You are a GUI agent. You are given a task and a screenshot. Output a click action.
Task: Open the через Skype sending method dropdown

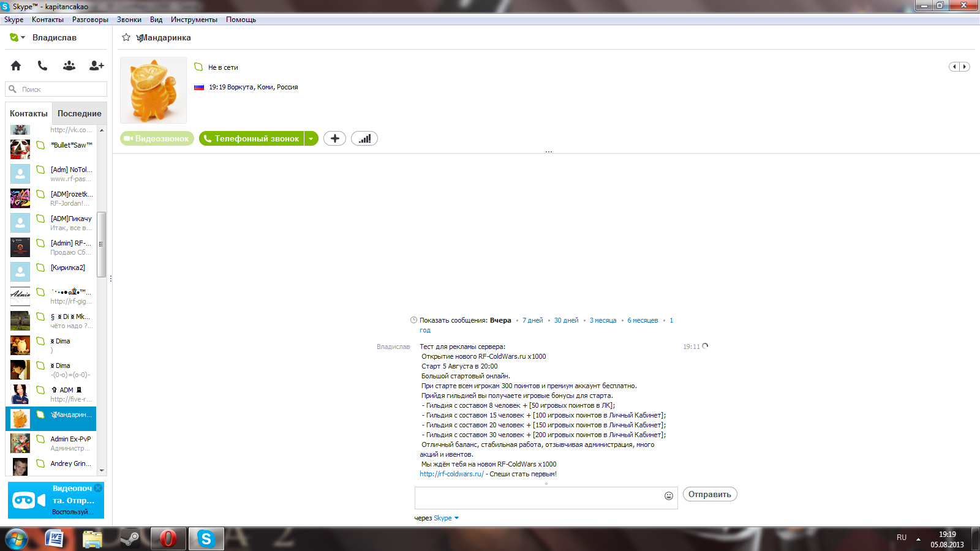tap(447, 518)
